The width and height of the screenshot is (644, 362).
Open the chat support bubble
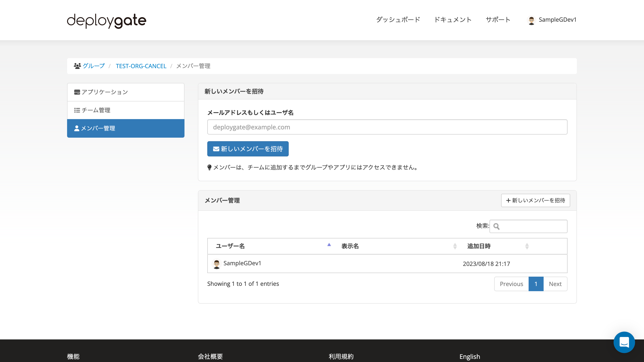(x=624, y=342)
